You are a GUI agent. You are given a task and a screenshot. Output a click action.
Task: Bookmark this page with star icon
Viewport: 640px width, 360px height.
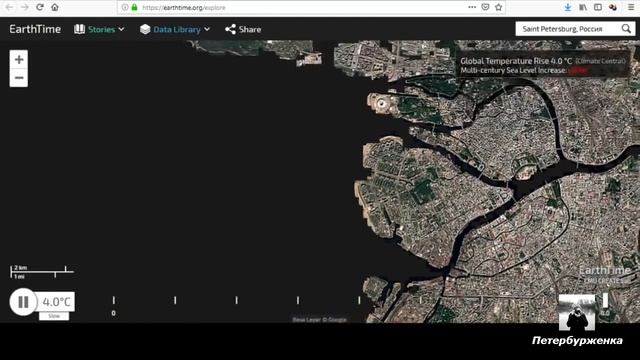point(498,7)
